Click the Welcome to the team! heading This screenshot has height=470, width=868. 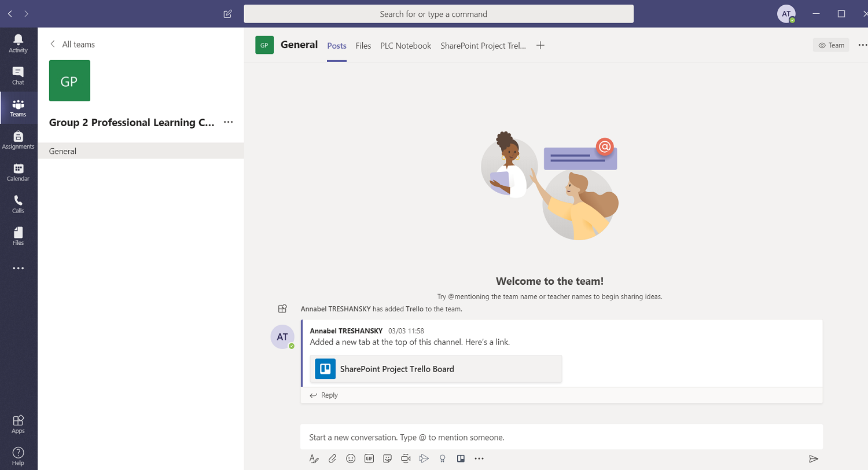click(x=550, y=281)
